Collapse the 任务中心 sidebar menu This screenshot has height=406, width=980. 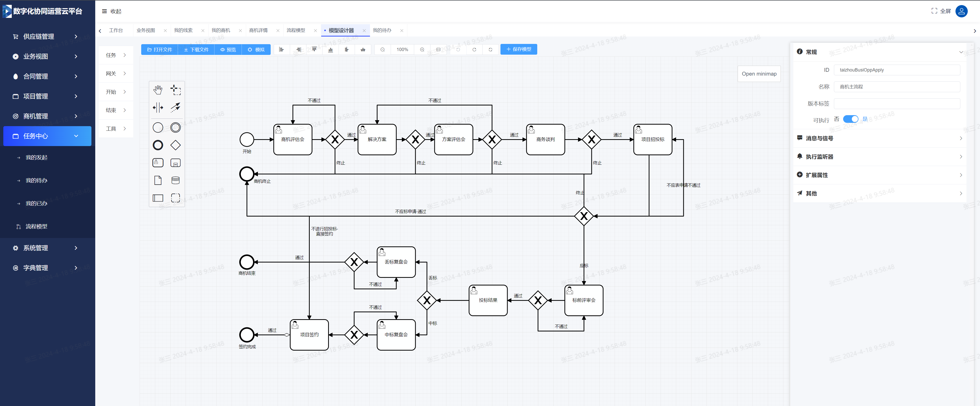(47, 136)
